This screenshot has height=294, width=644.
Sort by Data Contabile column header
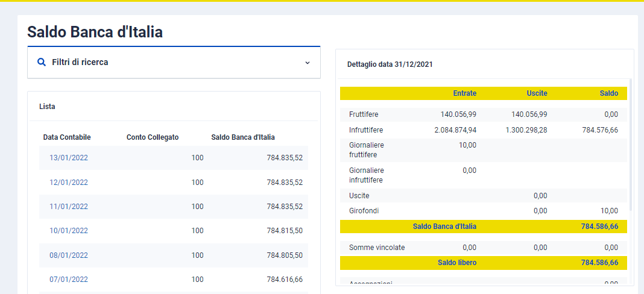[x=67, y=137]
